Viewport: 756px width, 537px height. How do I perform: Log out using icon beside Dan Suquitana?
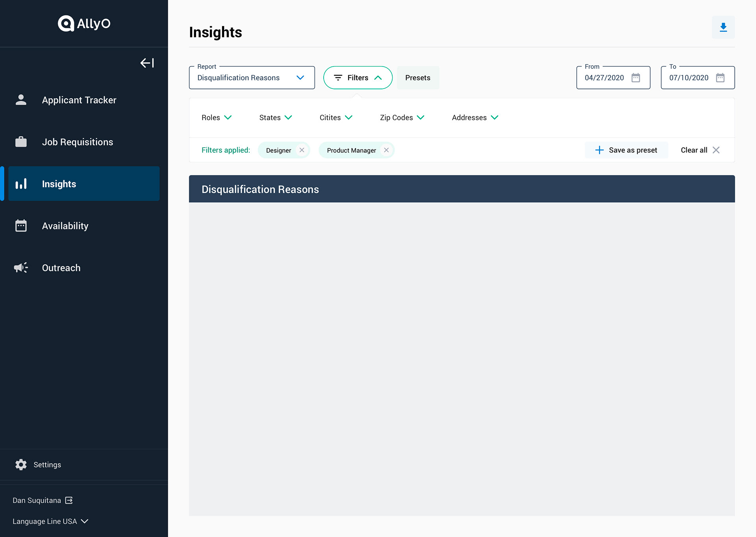pyautogui.click(x=69, y=500)
